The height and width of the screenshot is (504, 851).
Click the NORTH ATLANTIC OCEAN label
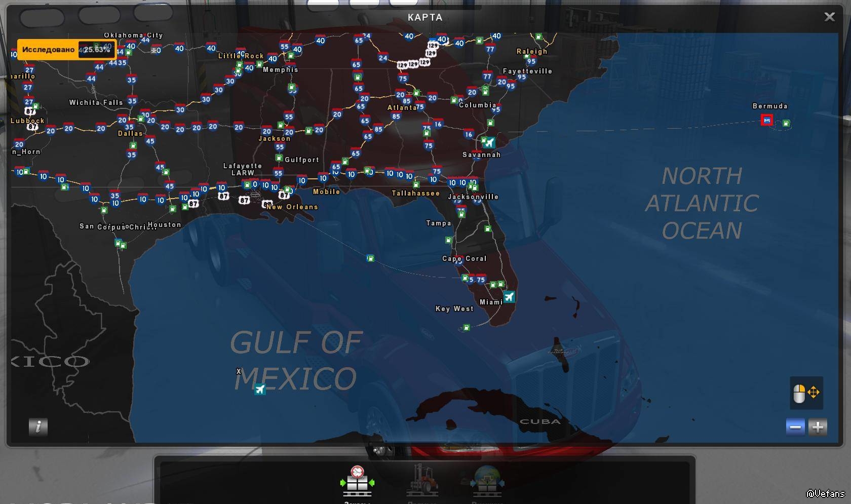pos(702,203)
